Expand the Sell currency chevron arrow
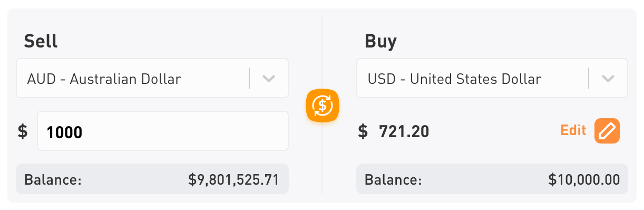 (269, 79)
